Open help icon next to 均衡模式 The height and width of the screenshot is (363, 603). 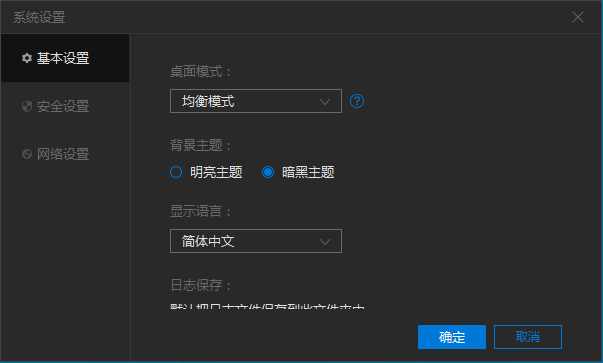357,101
